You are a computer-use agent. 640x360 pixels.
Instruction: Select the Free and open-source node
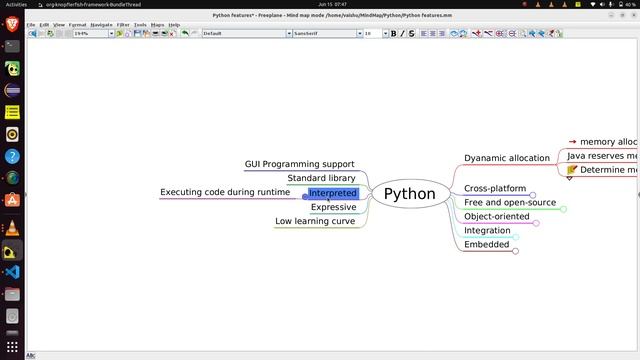pyautogui.click(x=510, y=202)
